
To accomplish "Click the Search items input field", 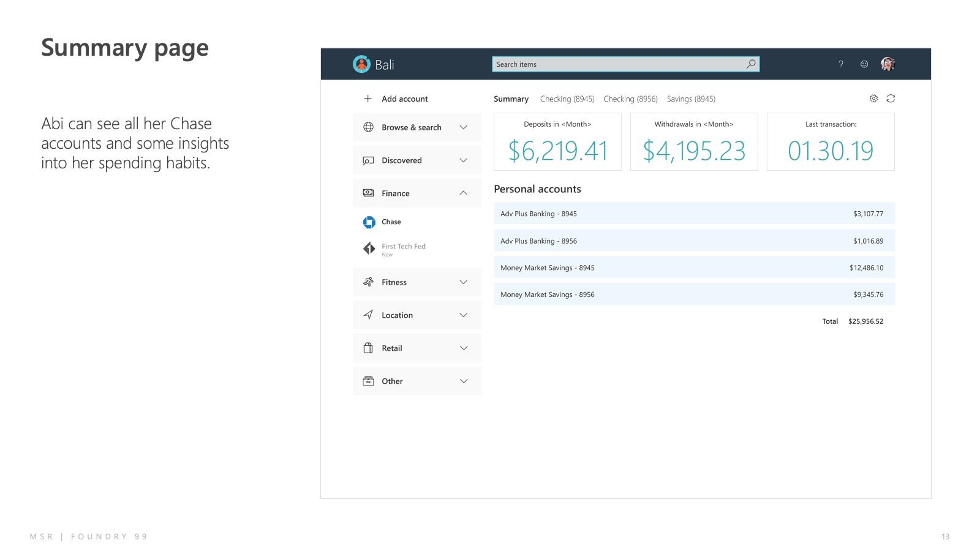I will click(x=619, y=64).
